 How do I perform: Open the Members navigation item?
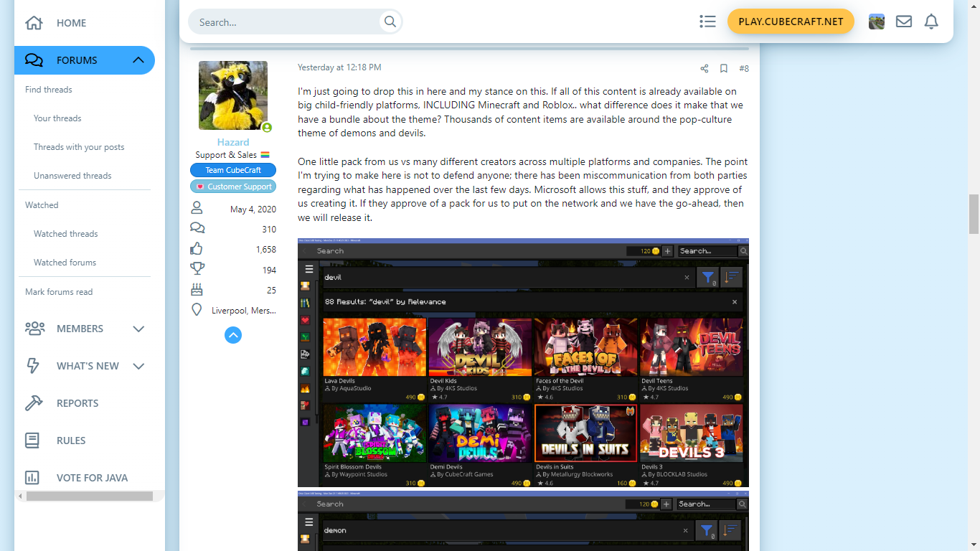coord(80,329)
